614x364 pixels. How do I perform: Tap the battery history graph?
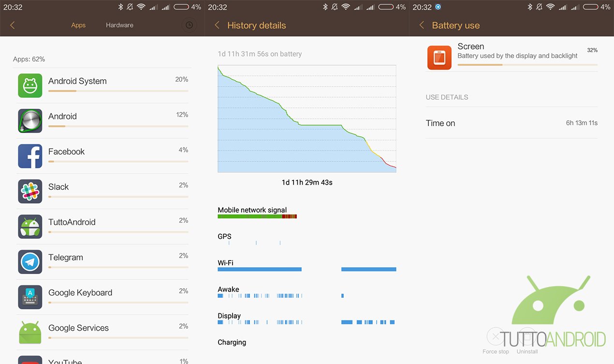click(x=307, y=119)
